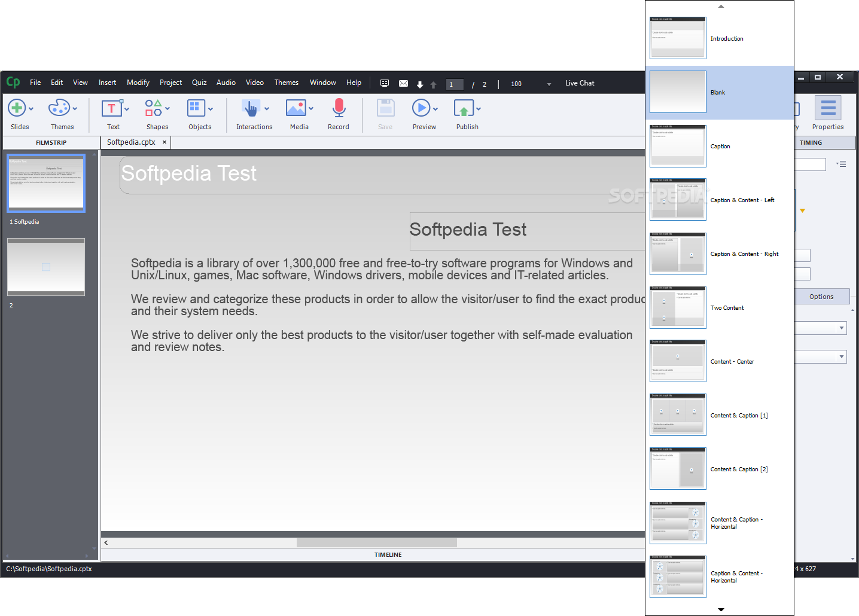Viewport: 859px width, 616px height.
Task: Choose the Content & Caption [1] layout
Action: point(720,416)
